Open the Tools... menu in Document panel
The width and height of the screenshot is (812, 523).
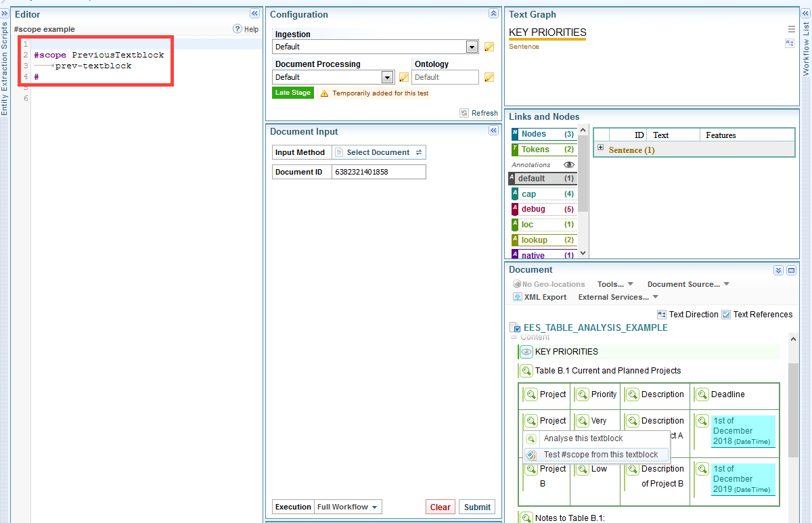pyautogui.click(x=615, y=284)
